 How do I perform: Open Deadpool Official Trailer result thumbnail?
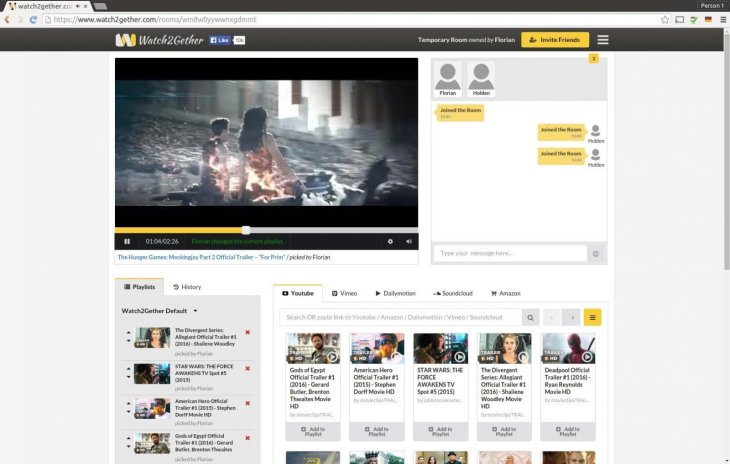(568, 349)
